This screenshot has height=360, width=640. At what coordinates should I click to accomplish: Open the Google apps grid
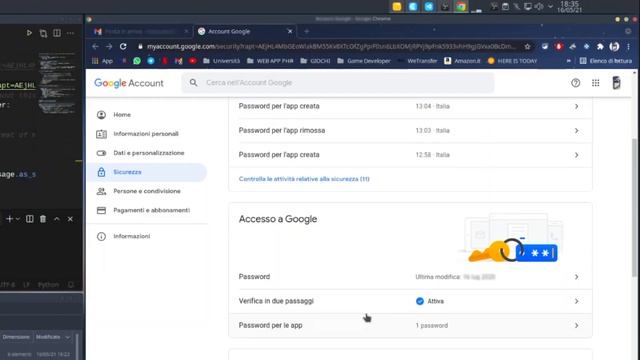[596, 83]
